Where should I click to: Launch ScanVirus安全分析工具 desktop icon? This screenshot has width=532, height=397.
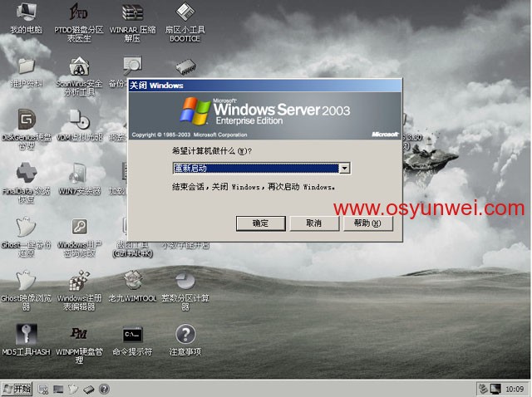pos(79,76)
